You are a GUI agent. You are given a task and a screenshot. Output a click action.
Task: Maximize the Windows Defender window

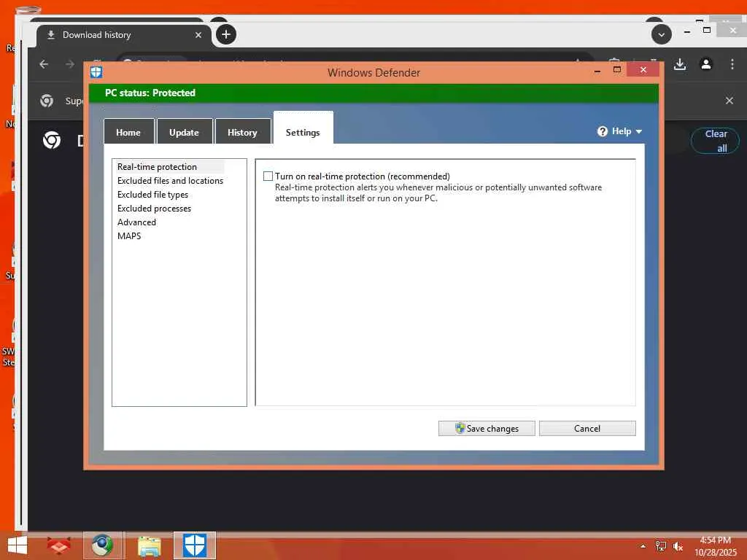tap(617, 70)
